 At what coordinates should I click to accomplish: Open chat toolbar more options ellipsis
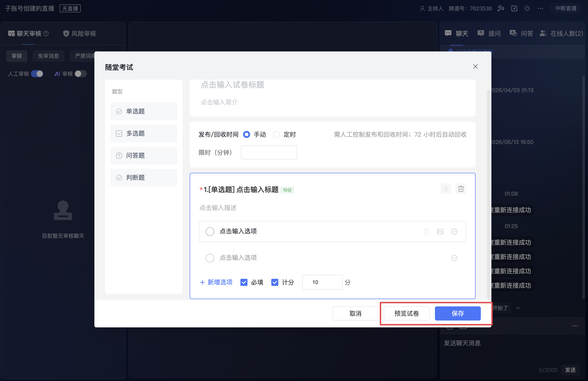point(575,326)
